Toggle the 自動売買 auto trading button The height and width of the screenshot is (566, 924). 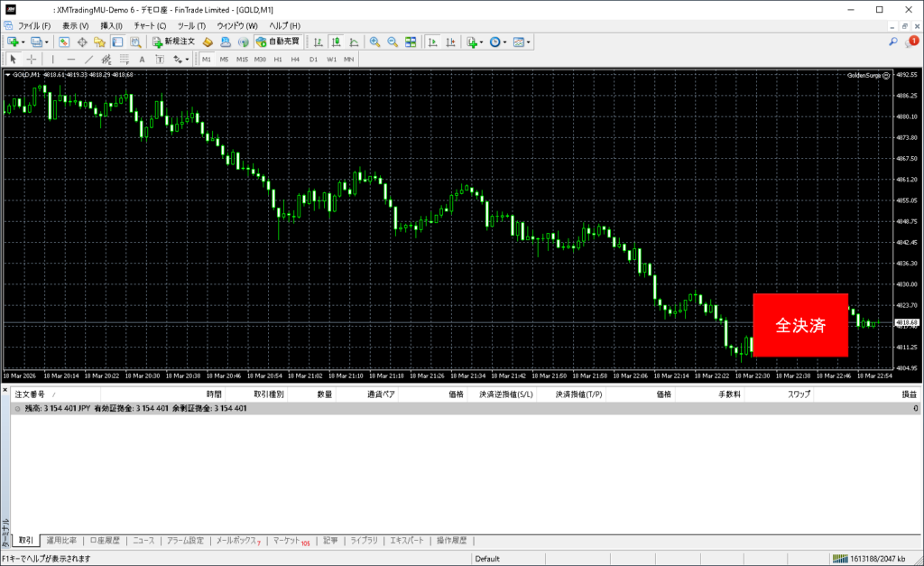[x=279, y=42]
